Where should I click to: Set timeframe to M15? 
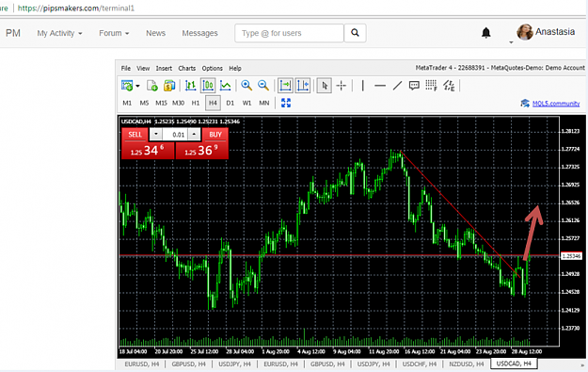pos(161,103)
